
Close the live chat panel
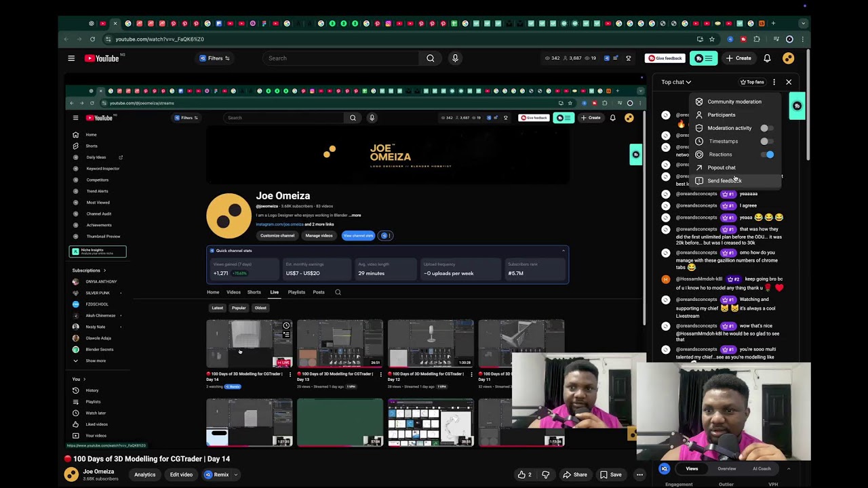click(x=789, y=82)
